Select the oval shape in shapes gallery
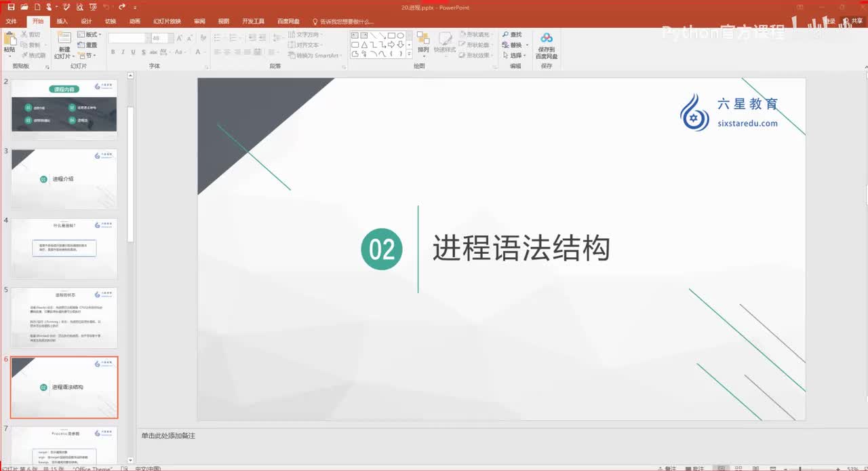 point(400,35)
